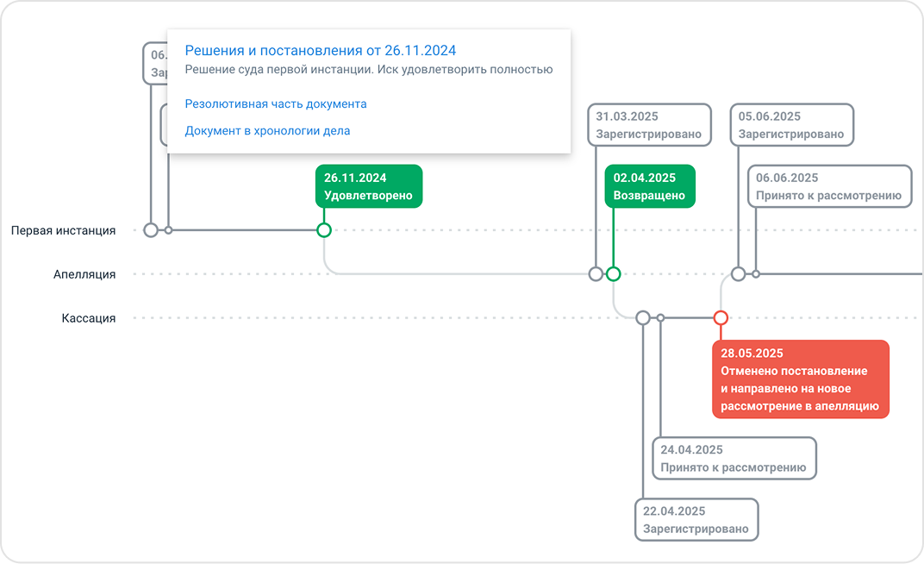This screenshot has height=564, width=924.
Task: Open the 24.04.2025 Принято к рассмотрению box
Action: tap(734, 459)
